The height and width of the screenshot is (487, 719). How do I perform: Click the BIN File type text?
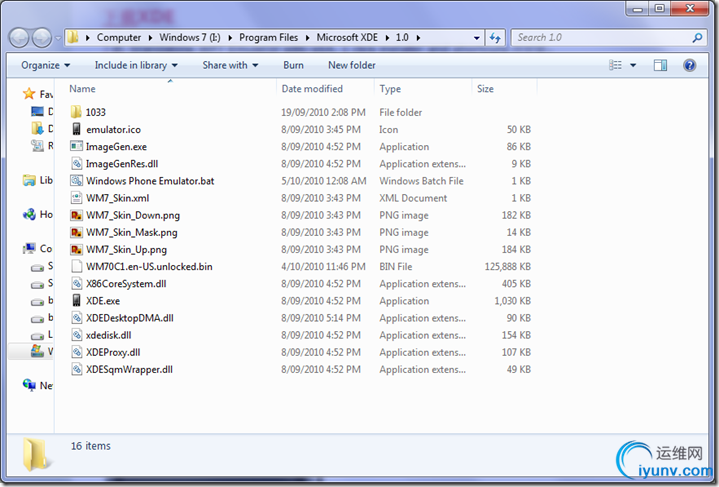click(x=396, y=266)
